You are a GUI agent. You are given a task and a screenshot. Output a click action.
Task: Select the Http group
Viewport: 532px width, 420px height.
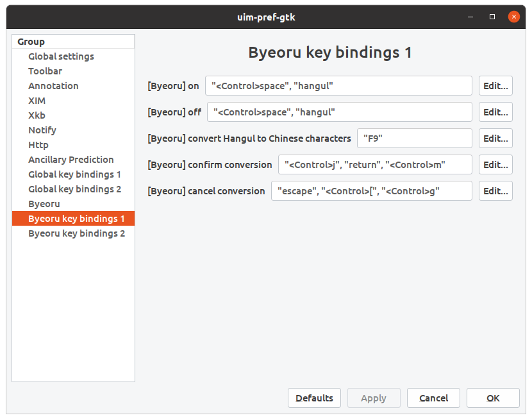pos(73,145)
